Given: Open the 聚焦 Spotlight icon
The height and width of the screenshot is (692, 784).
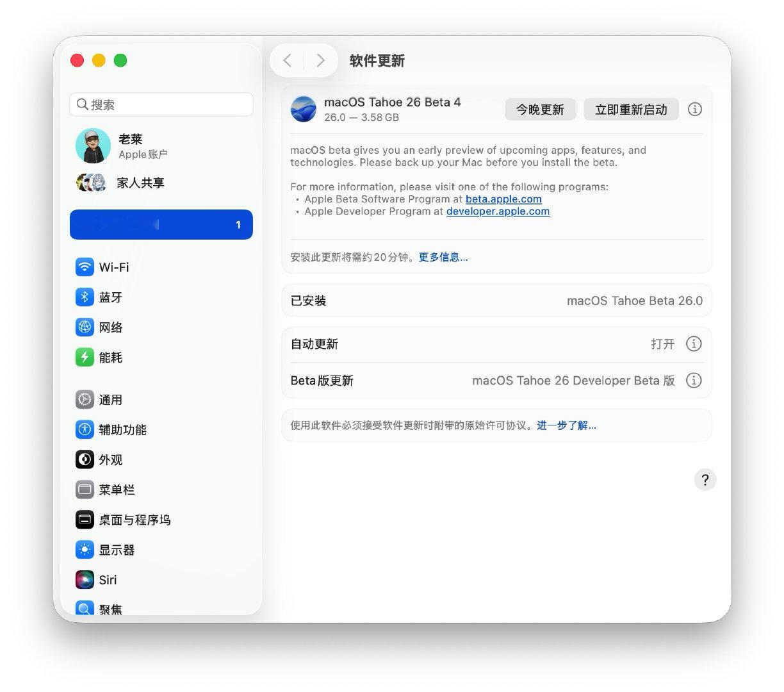Looking at the screenshot, I should pyautogui.click(x=85, y=608).
